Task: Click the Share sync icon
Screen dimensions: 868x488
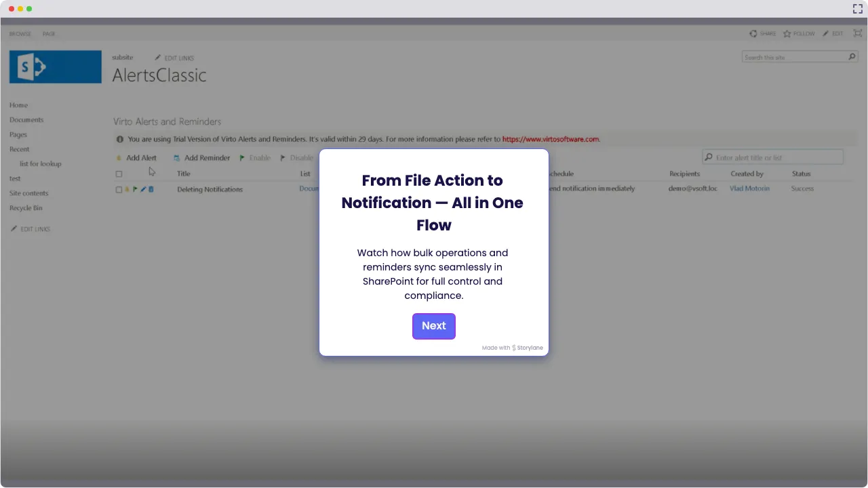Action: click(x=753, y=34)
